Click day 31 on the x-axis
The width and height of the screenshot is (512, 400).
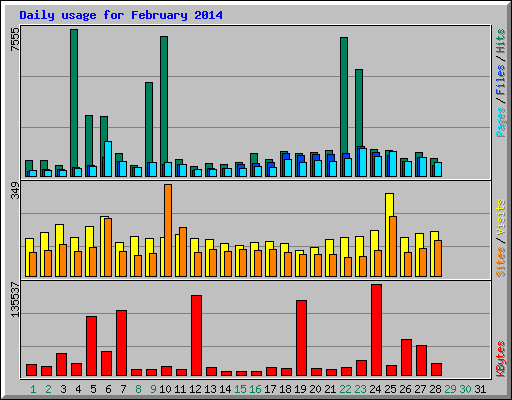pos(480,389)
